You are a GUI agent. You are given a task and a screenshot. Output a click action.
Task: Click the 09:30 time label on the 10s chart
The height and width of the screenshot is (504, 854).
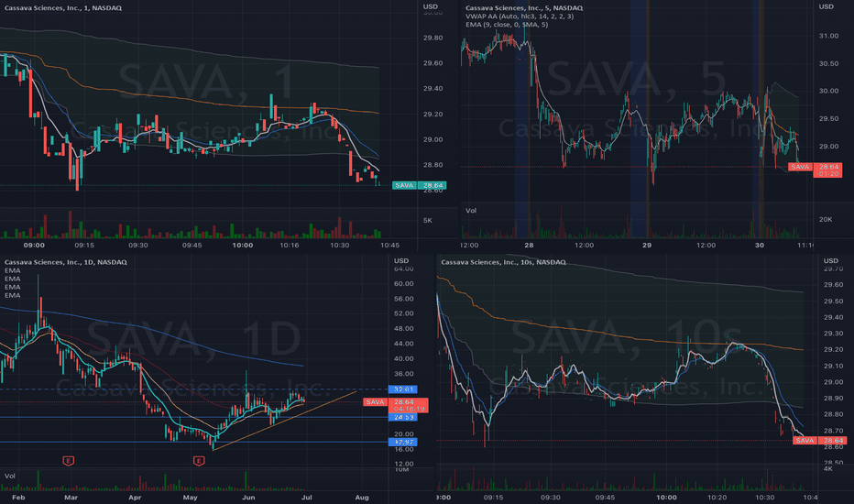click(x=550, y=498)
